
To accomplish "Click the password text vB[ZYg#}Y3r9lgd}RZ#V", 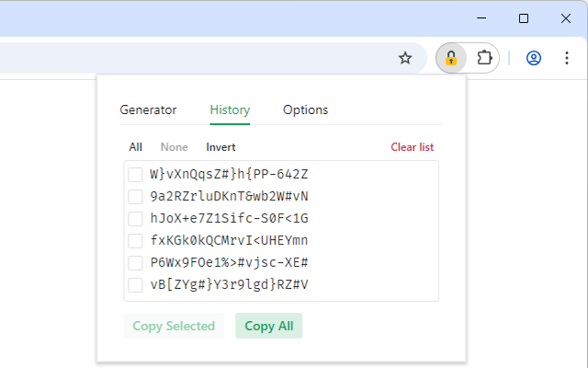I will click(229, 285).
